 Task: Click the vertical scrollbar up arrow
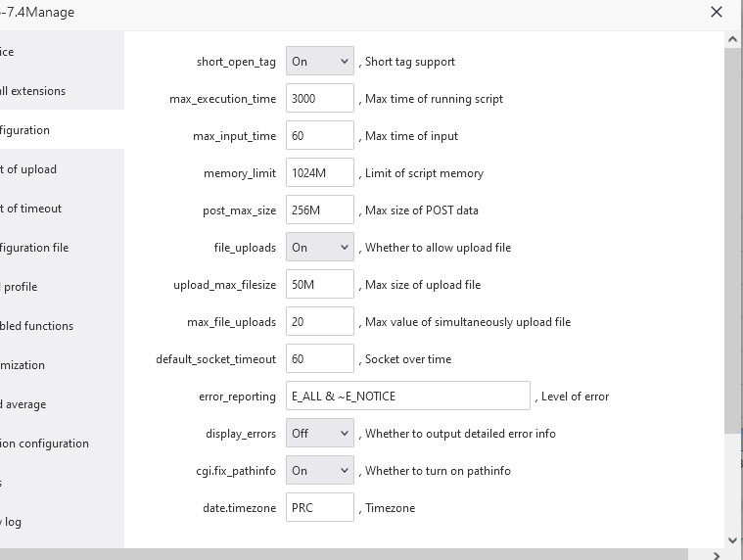click(x=732, y=40)
